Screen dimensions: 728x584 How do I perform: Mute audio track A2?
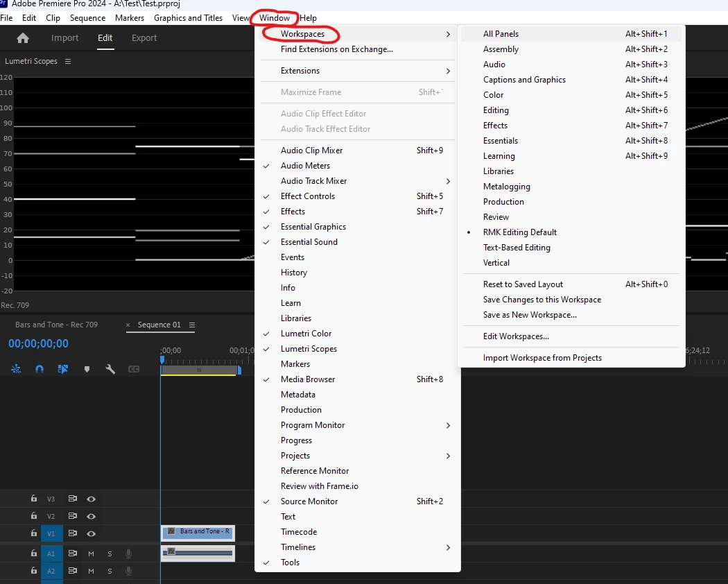click(x=91, y=571)
